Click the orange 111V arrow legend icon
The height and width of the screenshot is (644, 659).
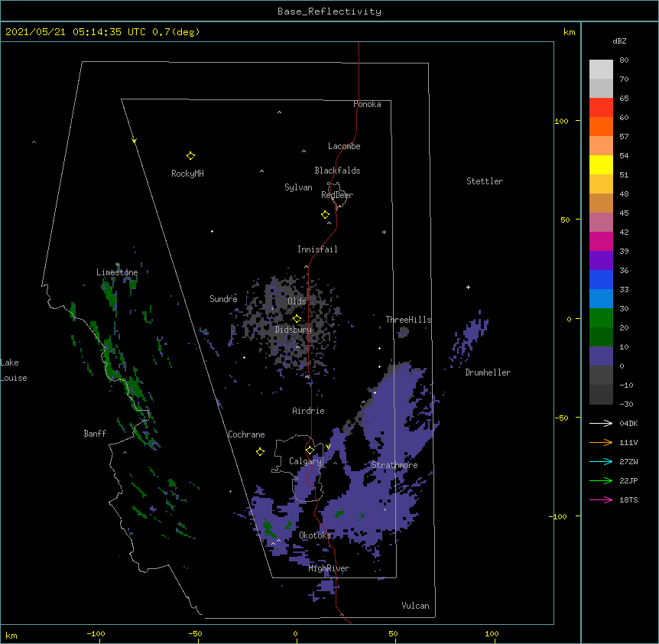(x=601, y=442)
